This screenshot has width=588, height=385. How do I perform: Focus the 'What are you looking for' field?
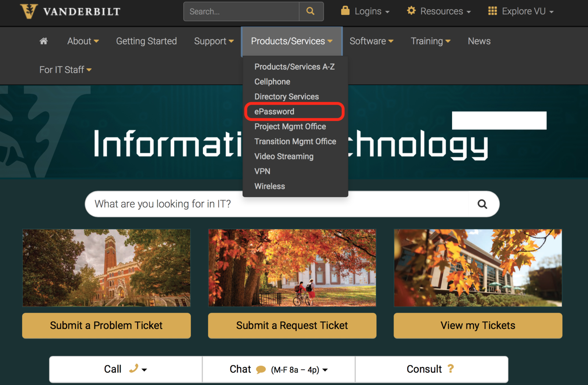276,204
